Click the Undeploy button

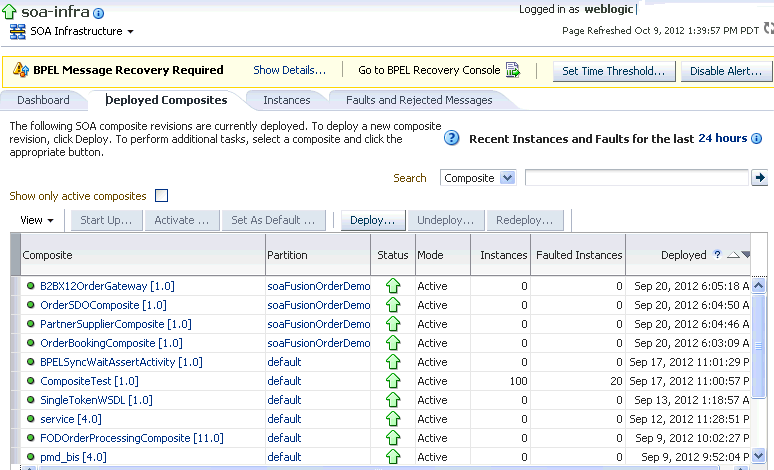445,220
